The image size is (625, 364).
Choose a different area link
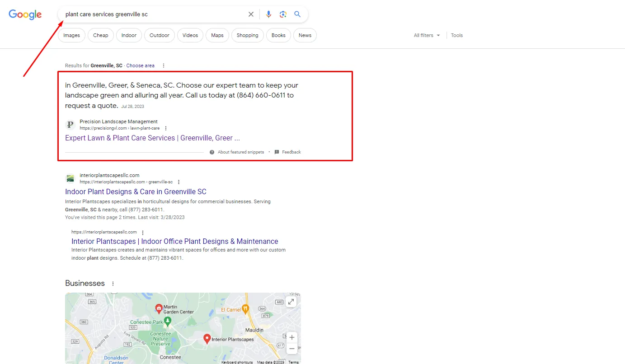[x=140, y=65]
